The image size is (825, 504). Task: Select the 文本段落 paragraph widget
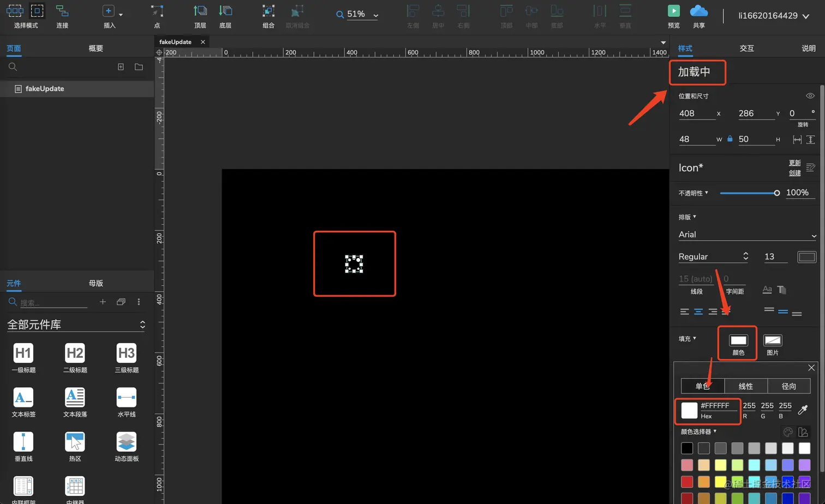75,402
